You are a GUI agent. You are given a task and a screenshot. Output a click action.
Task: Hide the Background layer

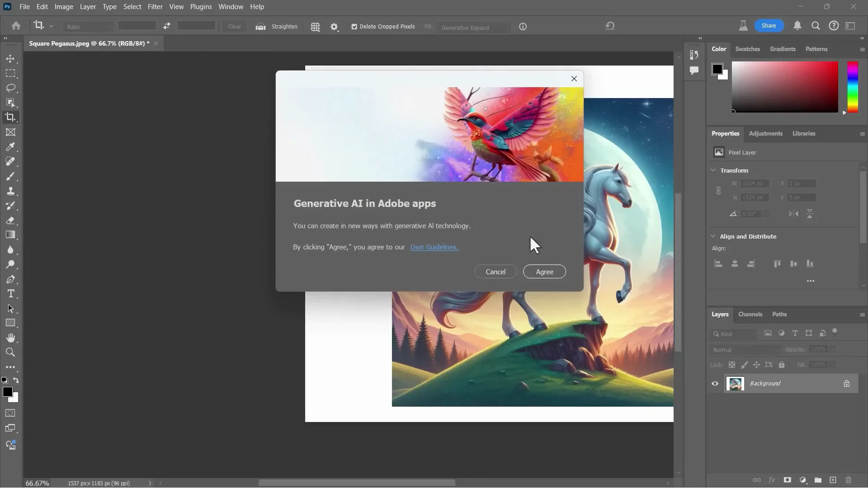[x=715, y=383]
